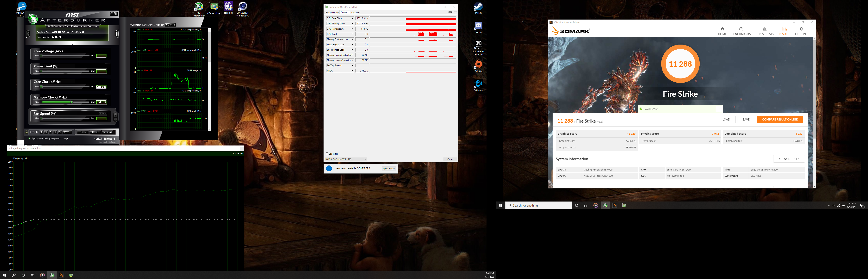Click Update Now for GPU-Z
This screenshot has height=279, width=868.
388,169
